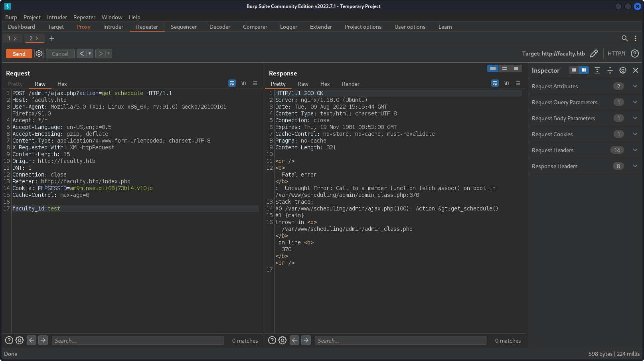The image size is (644, 361).
Task: Collapse all Inspector sections
Action: 610,70
